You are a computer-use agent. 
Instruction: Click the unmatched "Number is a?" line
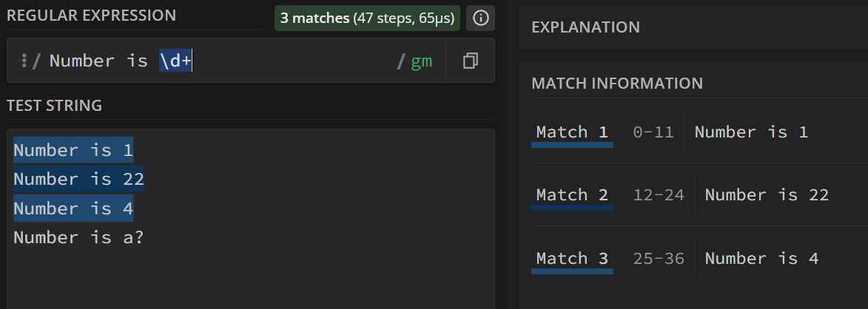click(78, 237)
